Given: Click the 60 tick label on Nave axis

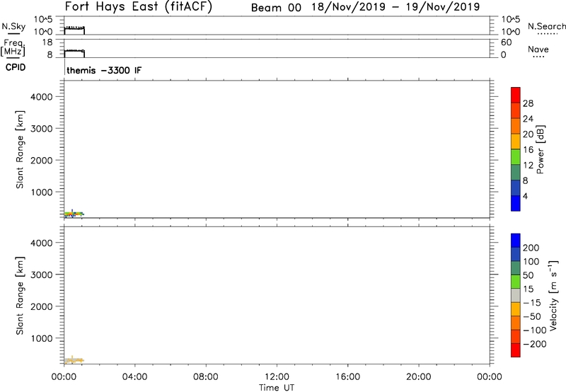Looking at the screenshot, I should (x=507, y=42).
